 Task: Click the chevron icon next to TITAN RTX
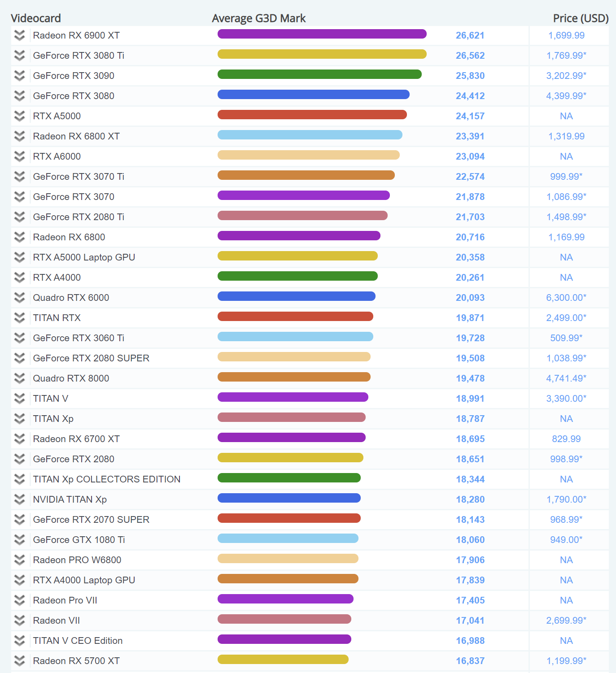tap(19, 318)
